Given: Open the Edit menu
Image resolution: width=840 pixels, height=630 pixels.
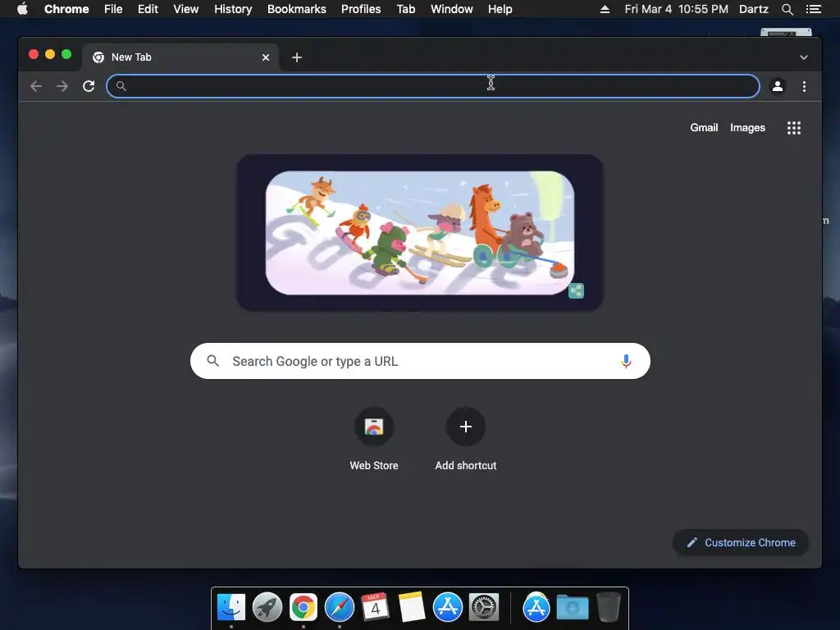Looking at the screenshot, I should point(148,9).
